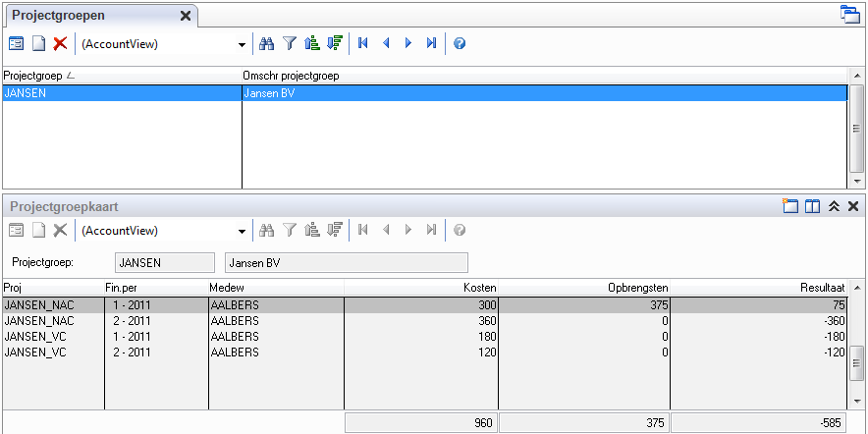Click the Projectgroepen list vertical scrollbar thumb

(856, 129)
